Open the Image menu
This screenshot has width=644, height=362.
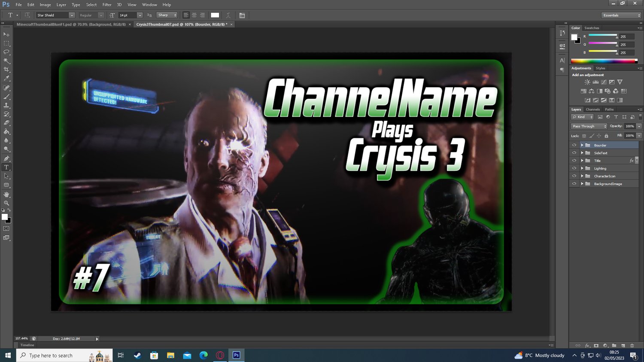pos(46,5)
